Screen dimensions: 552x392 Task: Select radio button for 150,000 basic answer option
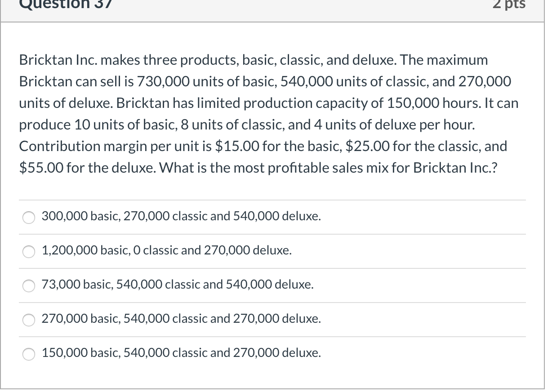pos(28,354)
